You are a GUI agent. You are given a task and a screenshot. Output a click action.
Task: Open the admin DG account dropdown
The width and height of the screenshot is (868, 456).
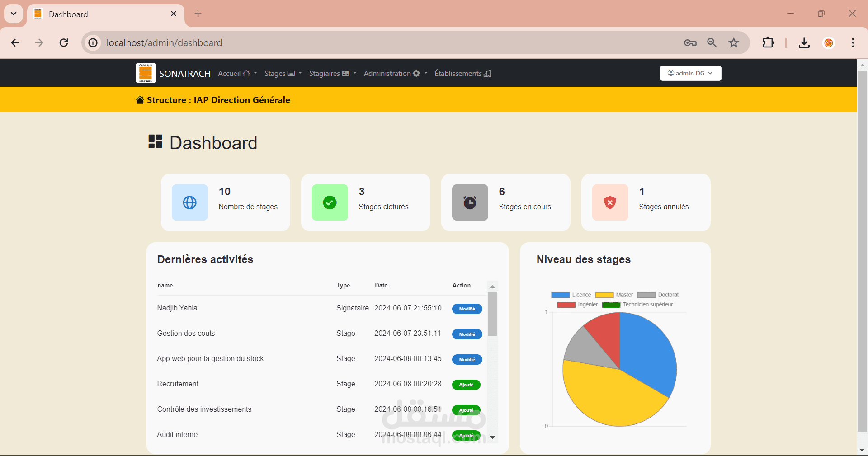[690, 73]
